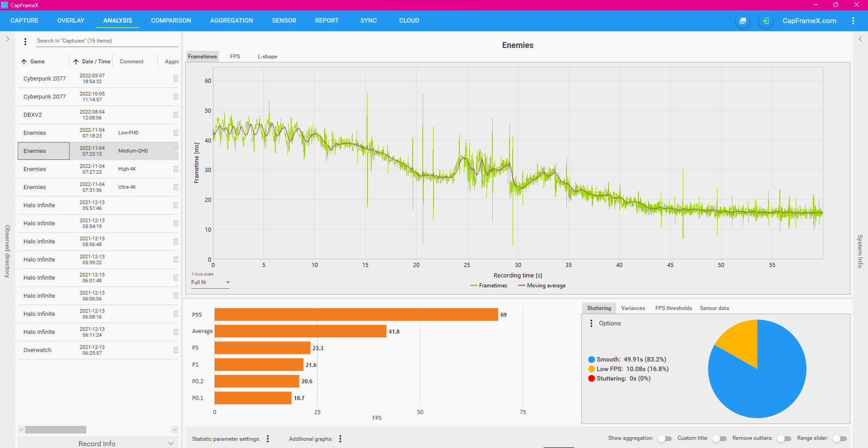Check aggregation box for Cyberpunk 2077 2022-03-07

click(176, 78)
